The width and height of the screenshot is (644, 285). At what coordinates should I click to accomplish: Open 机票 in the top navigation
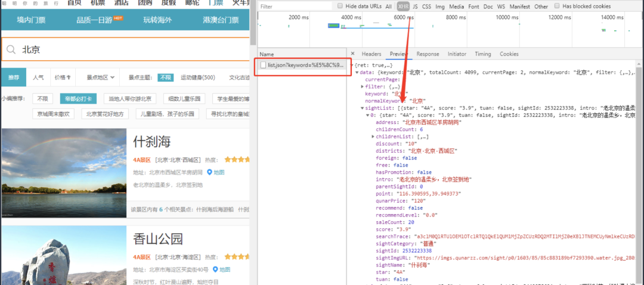pos(97,3)
